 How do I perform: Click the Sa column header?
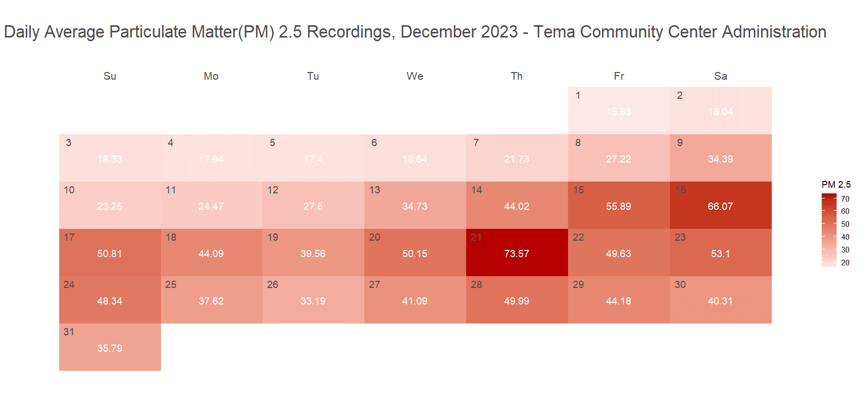720,76
